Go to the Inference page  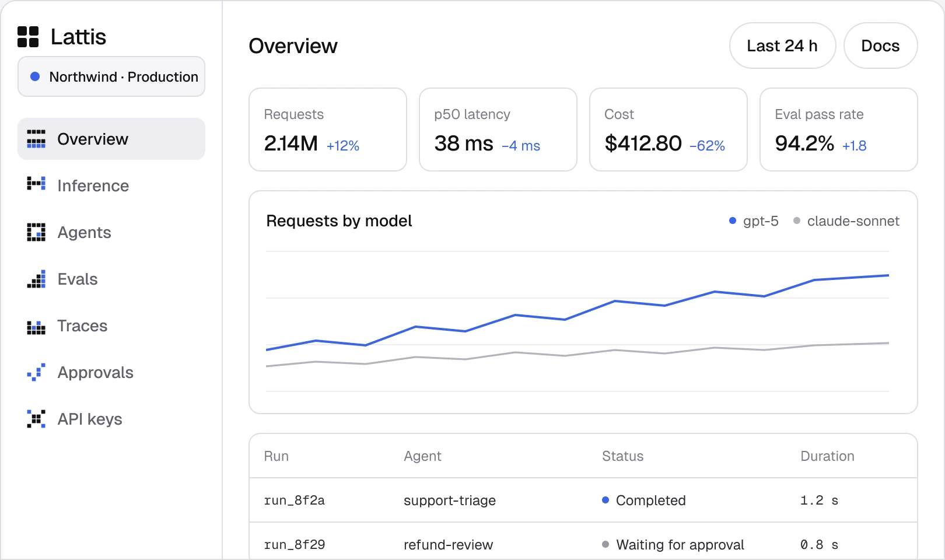[111, 185]
